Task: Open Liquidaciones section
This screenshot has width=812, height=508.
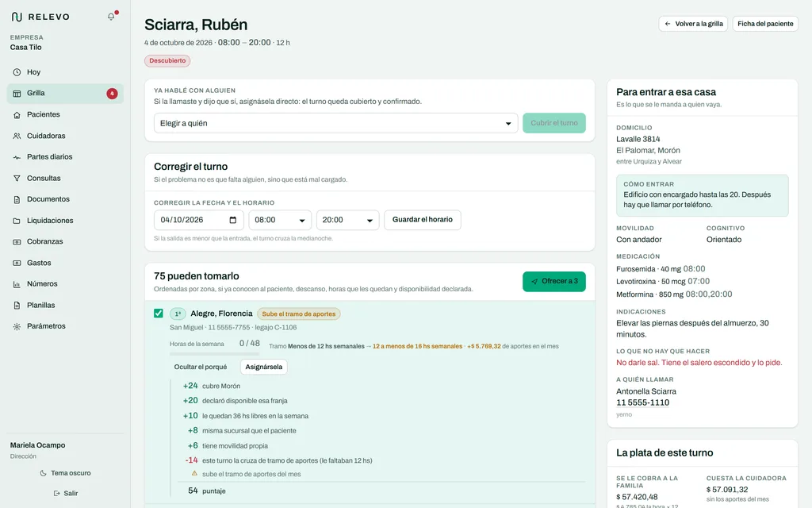Action: (65, 221)
